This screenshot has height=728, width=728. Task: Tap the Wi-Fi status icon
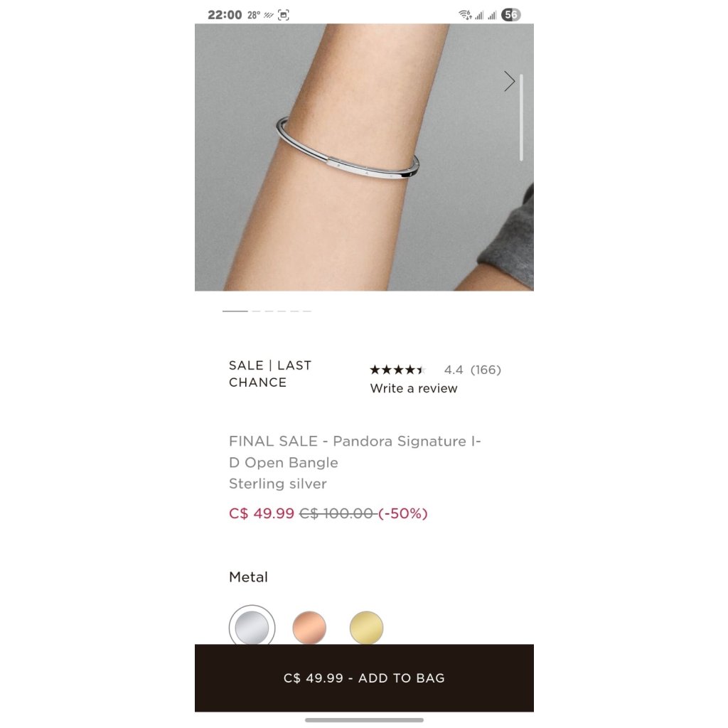tap(465, 15)
